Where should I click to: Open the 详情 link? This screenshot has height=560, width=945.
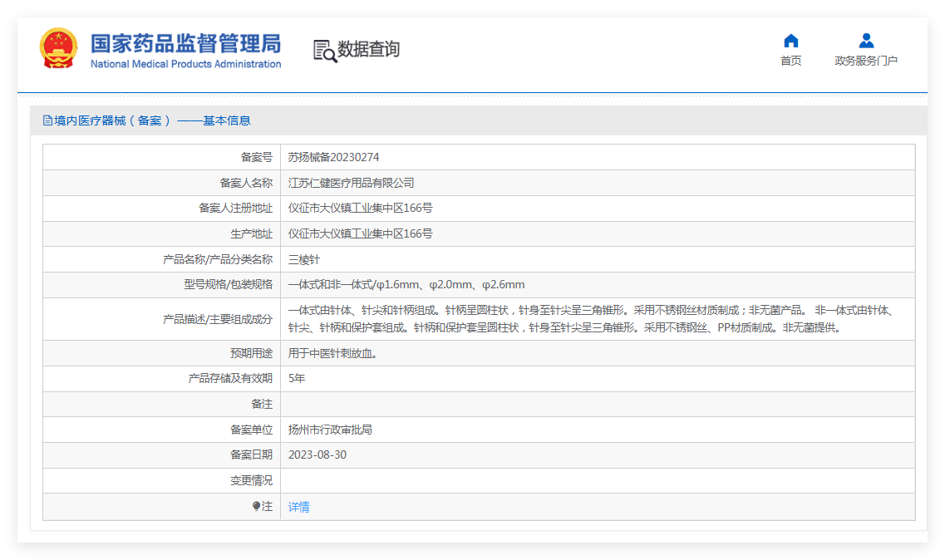[x=299, y=507]
